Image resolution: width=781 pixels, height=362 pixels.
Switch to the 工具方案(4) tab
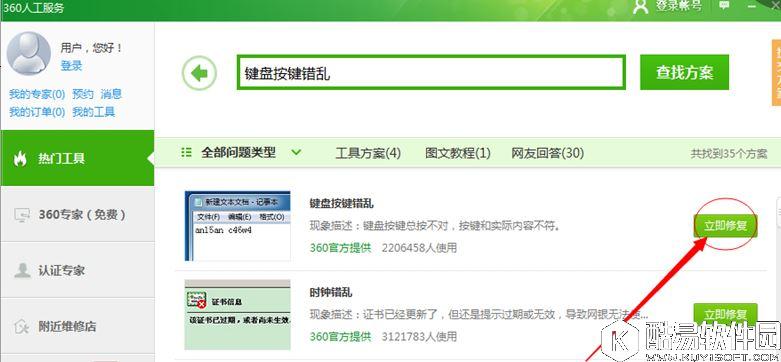click(368, 153)
